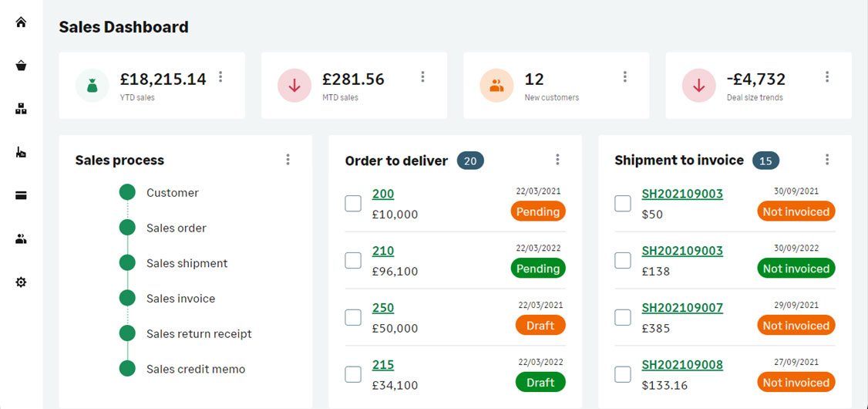Open the shopping basket sidebar icon
The image size is (868, 409).
tap(21, 66)
